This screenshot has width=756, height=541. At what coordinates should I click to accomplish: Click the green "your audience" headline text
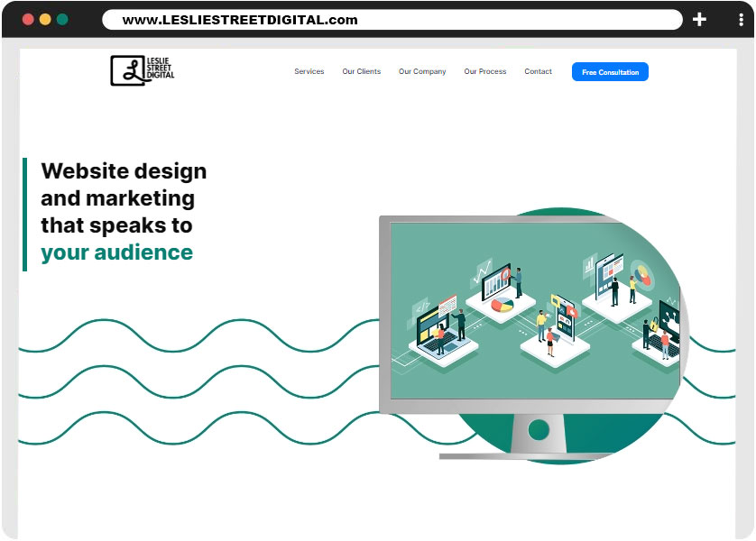[x=116, y=252]
